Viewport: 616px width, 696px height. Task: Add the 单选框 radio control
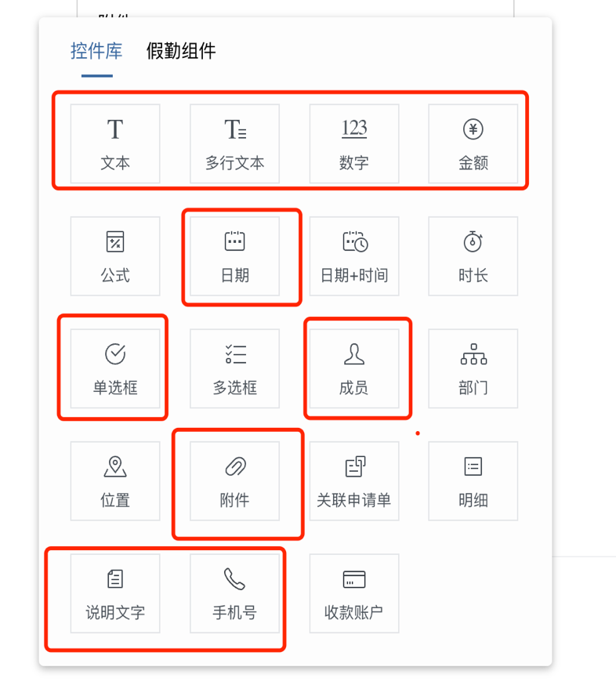[x=115, y=368]
